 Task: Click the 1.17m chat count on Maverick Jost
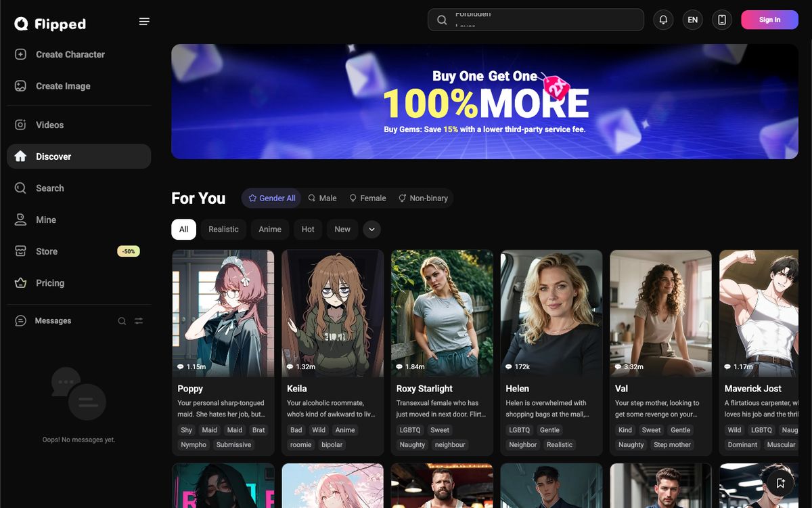point(739,366)
